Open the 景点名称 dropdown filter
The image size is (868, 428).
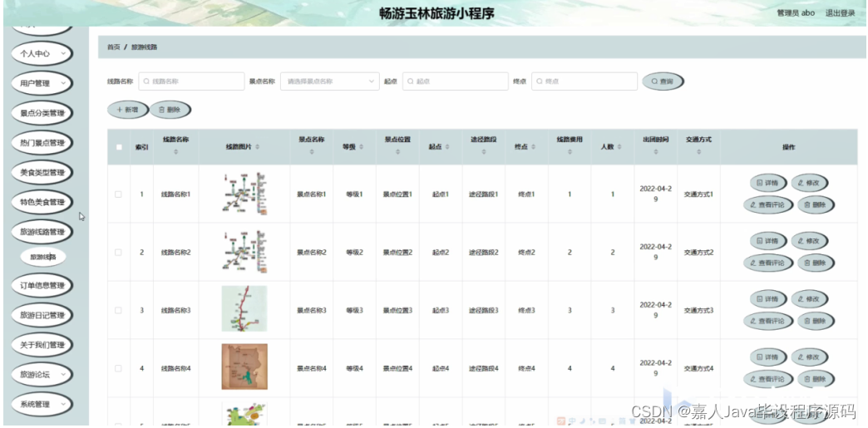[330, 81]
